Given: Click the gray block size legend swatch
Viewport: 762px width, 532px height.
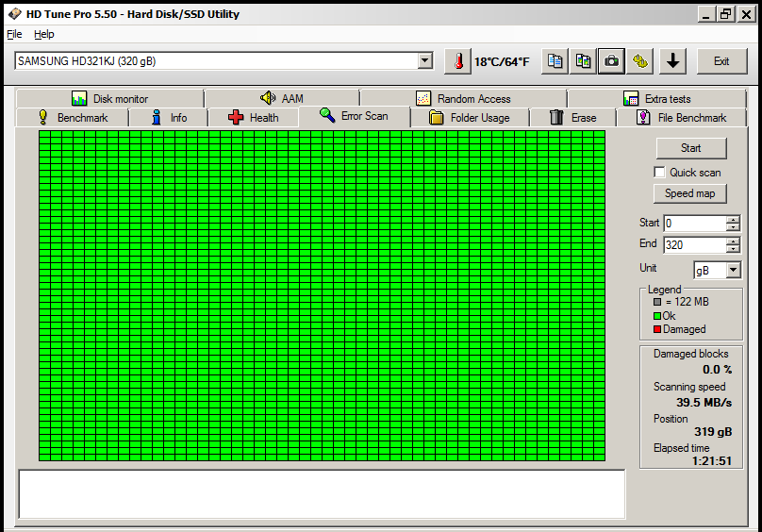Looking at the screenshot, I should tap(657, 302).
